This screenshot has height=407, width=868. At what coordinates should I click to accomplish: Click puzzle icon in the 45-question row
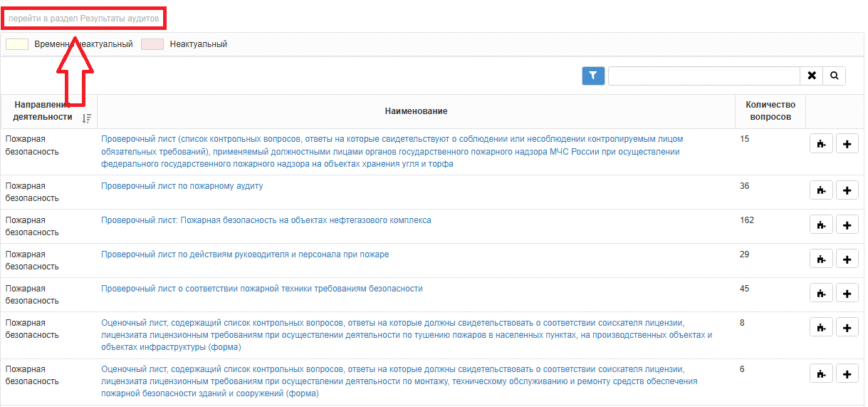pos(822,293)
